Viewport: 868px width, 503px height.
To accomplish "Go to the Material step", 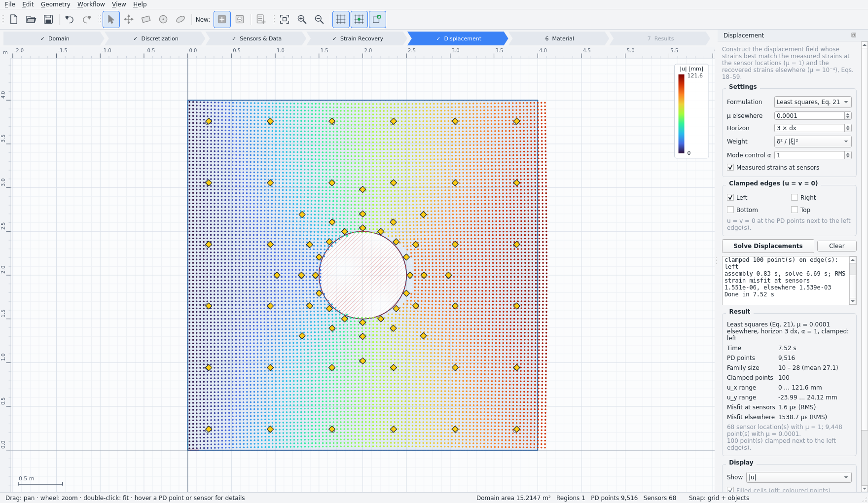I will 559,38.
